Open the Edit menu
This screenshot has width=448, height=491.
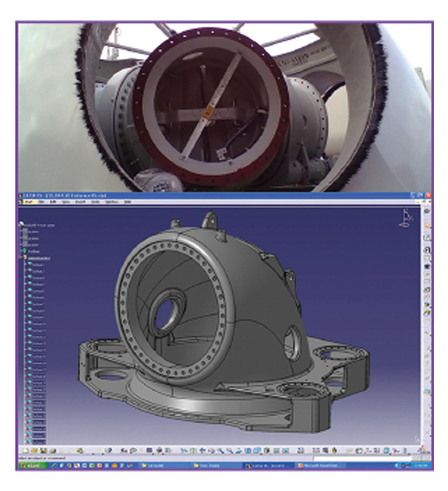53,202
